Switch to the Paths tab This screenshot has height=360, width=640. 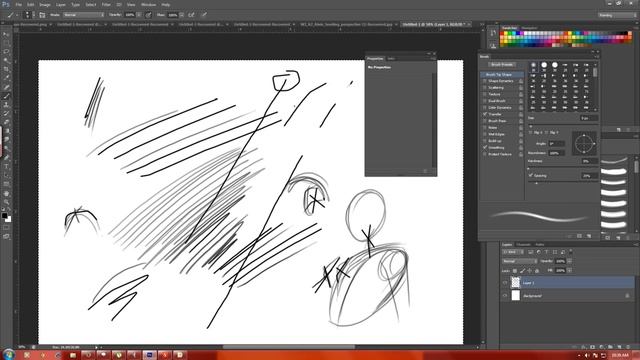click(x=540, y=244)
